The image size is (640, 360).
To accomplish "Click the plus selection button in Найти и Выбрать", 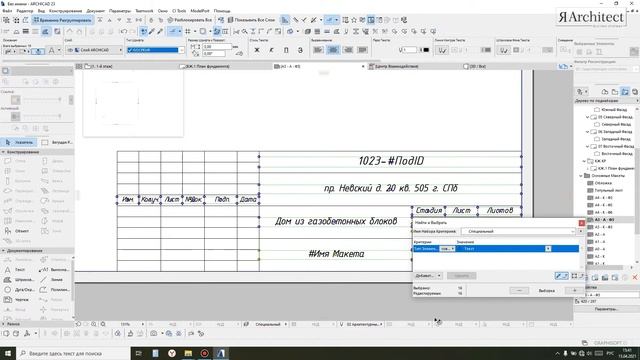I will 575,291.
